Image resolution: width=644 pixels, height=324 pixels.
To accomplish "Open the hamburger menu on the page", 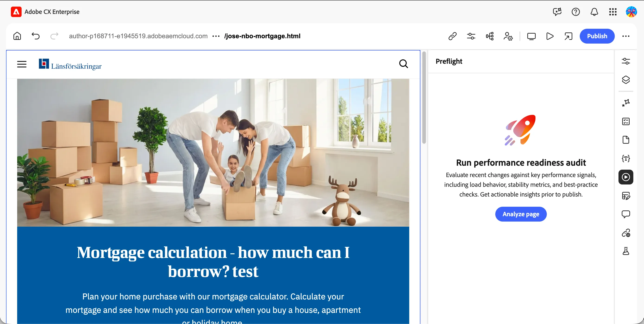I will click(x=22, y=64).
